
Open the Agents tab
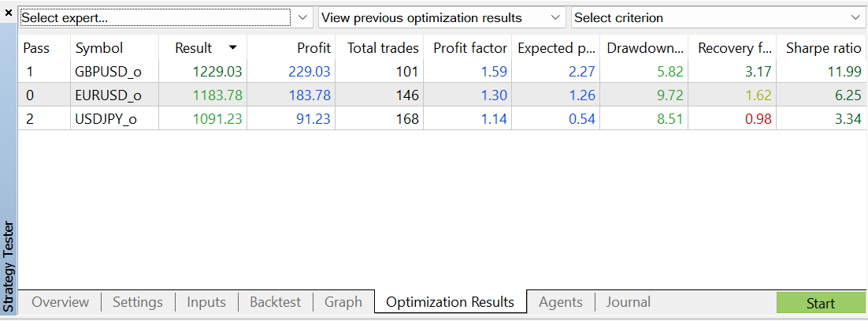[560, 302]
